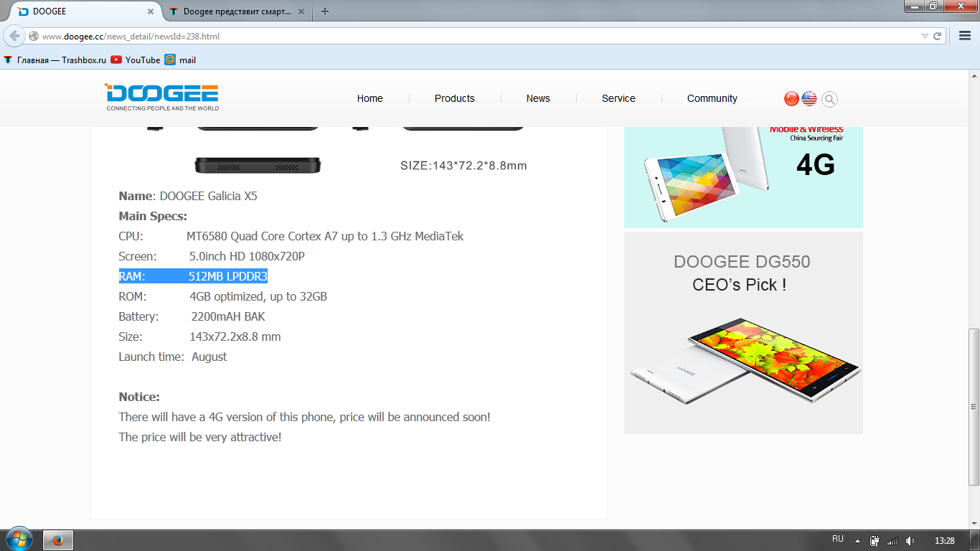Image resolution: width=980 pixels, height=551 pixels.
Task: Open the News menu item
Action: [x=538, y=98]
